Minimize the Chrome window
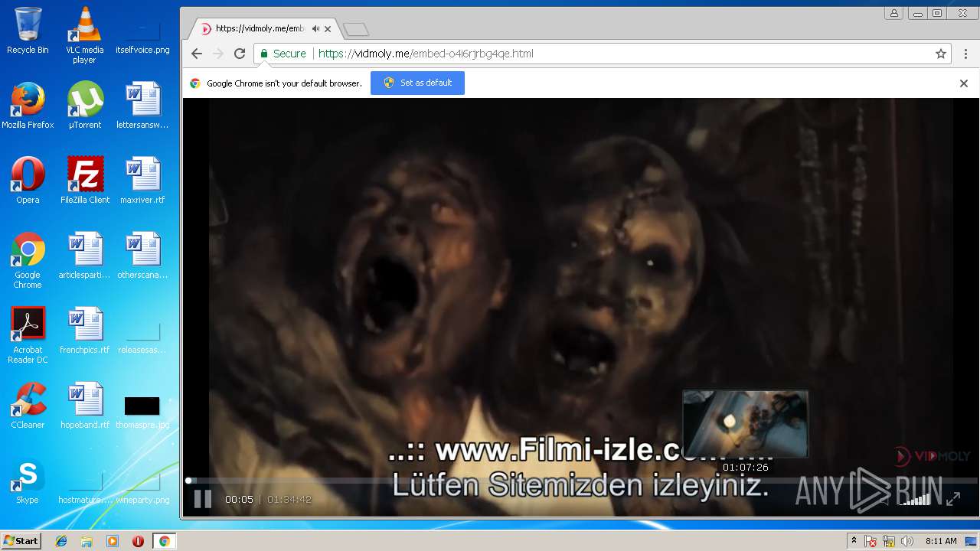This screenshot has height=551, width=980. click(x=916, y=13)
